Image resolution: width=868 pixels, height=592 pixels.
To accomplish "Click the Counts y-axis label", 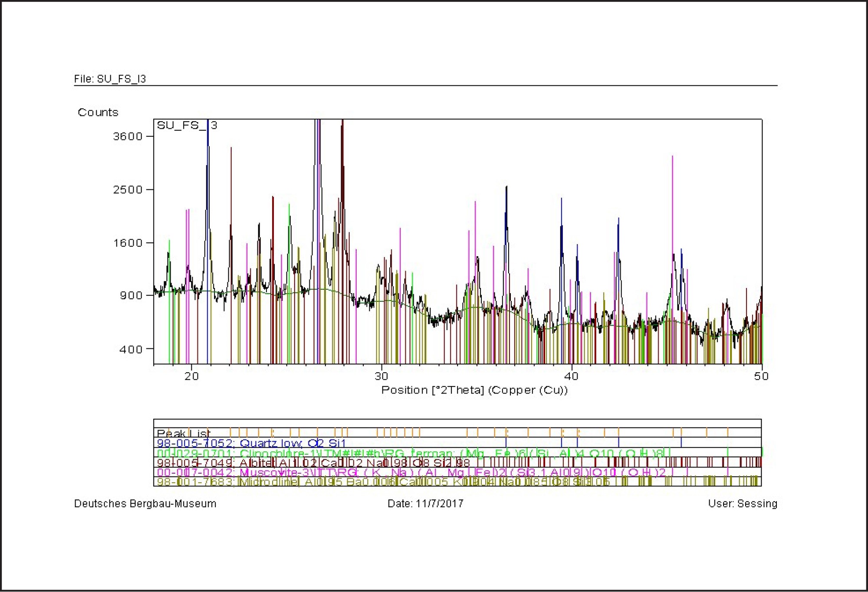I will click(x=98, y=112).
